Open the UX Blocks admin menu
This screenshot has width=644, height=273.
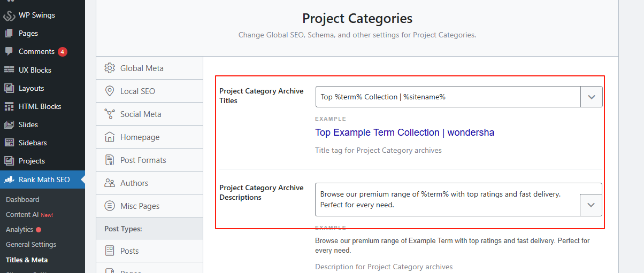pyautogui.click(x=35, y=70)
